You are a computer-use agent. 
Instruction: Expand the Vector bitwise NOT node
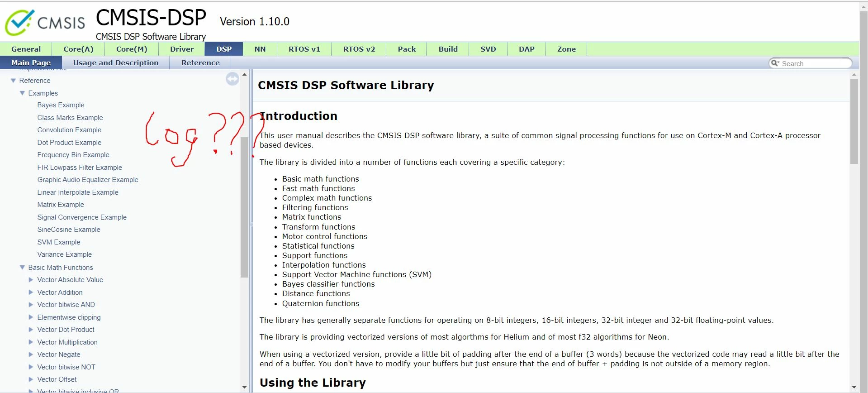click(x=31, y=367)
